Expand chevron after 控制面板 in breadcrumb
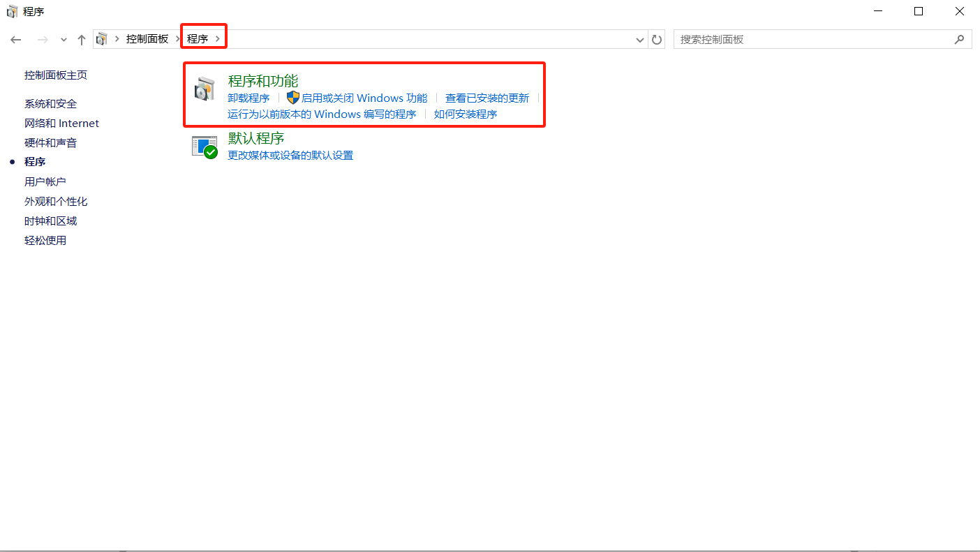This screenshot has height=552, width=980. pyautogui.click(x=177, y=39)
